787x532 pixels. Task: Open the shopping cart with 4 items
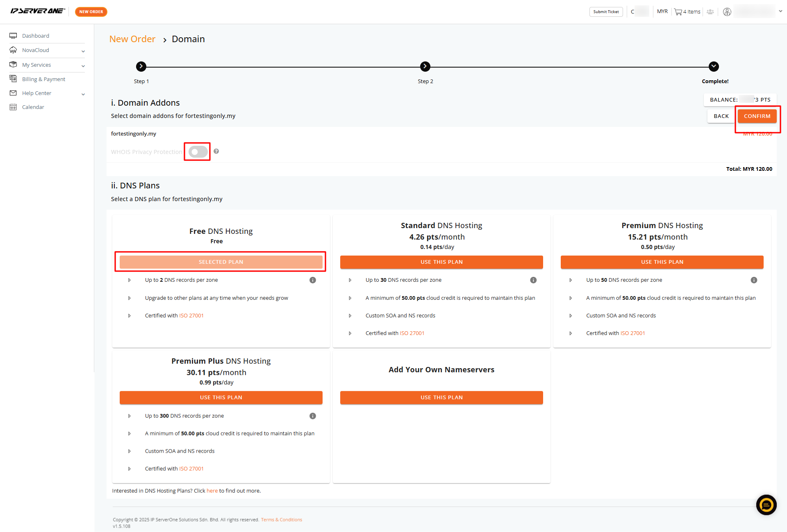tap(687, 12)
